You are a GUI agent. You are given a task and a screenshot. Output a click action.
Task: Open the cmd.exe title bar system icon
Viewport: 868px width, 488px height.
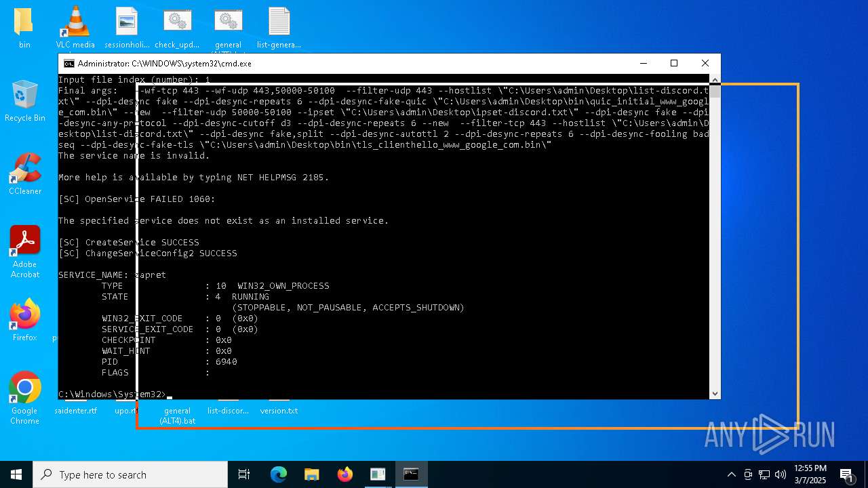pos(68,63)
